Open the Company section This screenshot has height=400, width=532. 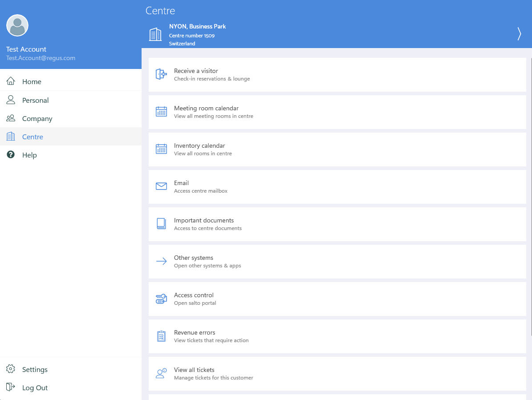[38, 118]
